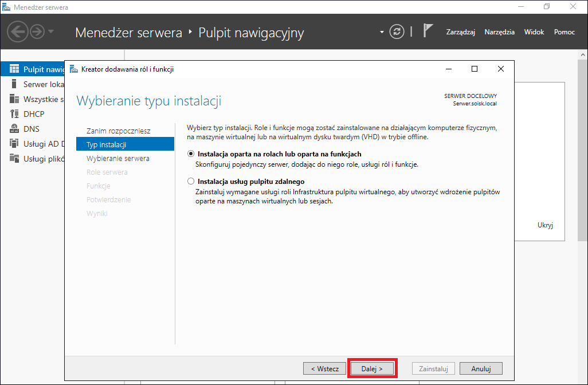
Task: Select the DNS sidebar icon
Action: click(x=14, y=128)
